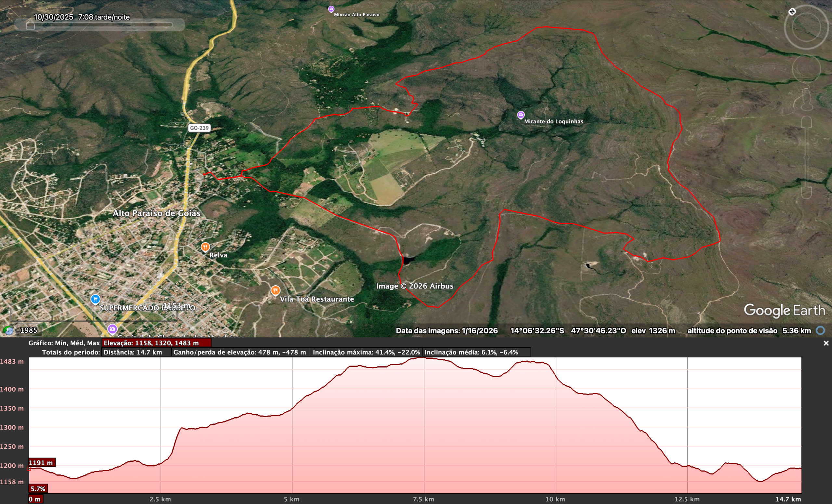Image resolution: width=832 pixels, height=504 pixels.
Task: Open the Morrão Alto Paraíso placemark icon
Action: click(x=331, y=9)
